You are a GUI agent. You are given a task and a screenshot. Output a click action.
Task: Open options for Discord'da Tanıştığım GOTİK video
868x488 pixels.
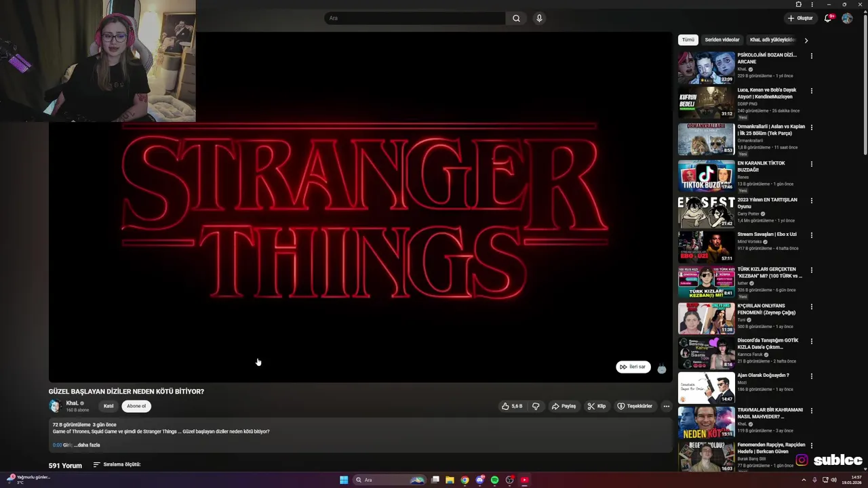point(812,341)
